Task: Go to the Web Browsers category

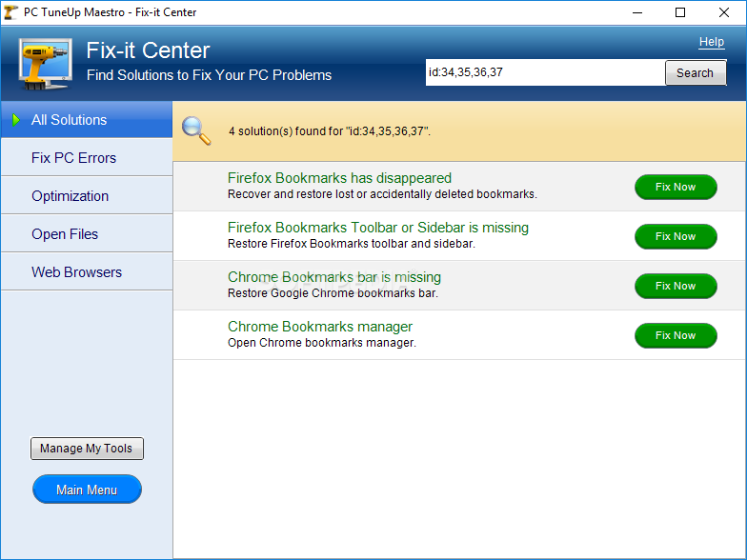Action: pos(87,272)
